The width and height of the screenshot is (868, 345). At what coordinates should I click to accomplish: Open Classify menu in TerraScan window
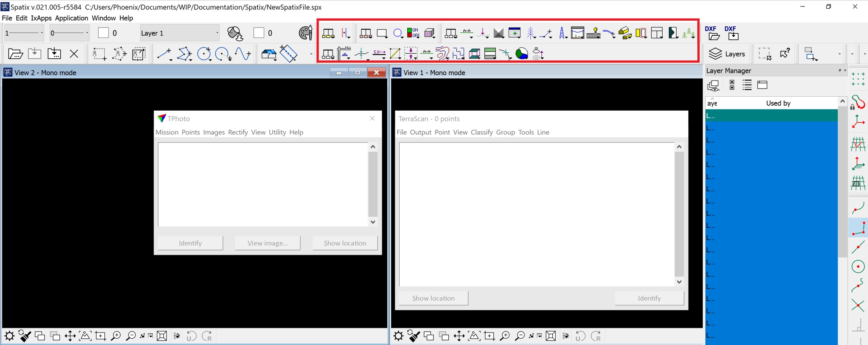(481, 132)
